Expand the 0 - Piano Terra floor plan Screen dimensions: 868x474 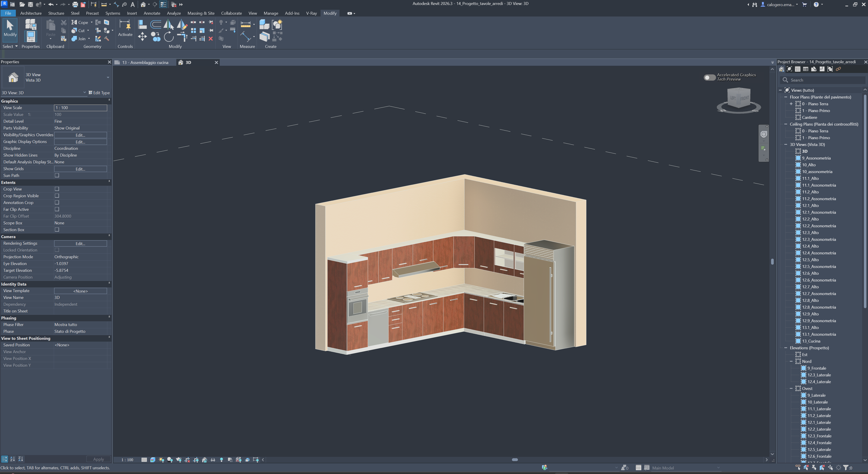pos(791,104)
